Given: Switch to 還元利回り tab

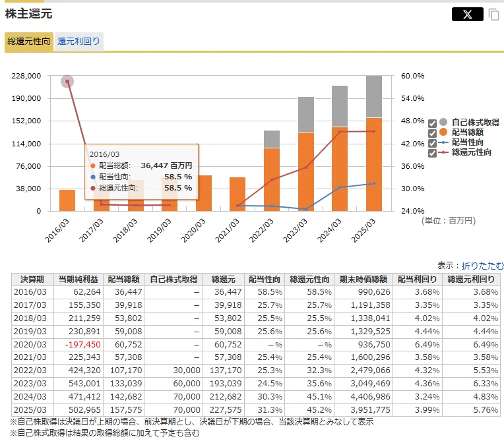Looking at the screenshot, I should [x=79, y=42].
